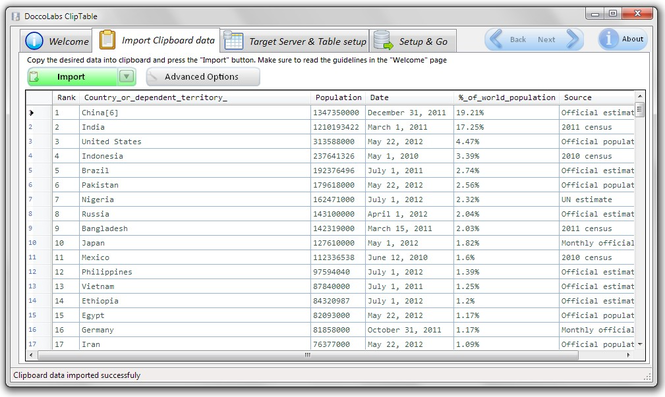Select the Vietnam cell
The width and height of the screenshot is (665, 397).
tap(195, 286)
